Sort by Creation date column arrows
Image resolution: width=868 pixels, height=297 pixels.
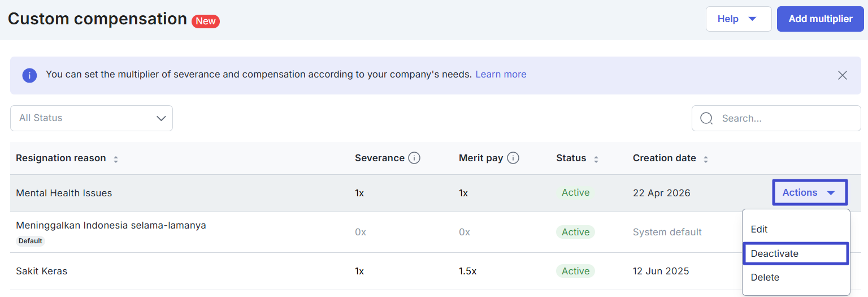705,159
